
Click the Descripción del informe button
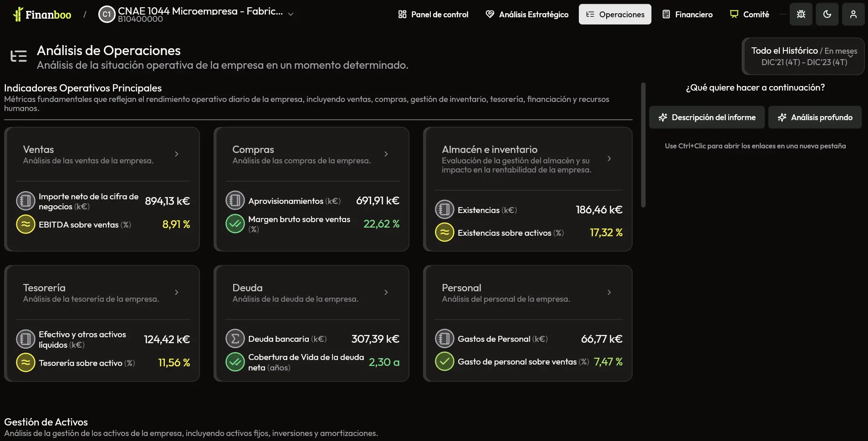click(x=707, y=117)
